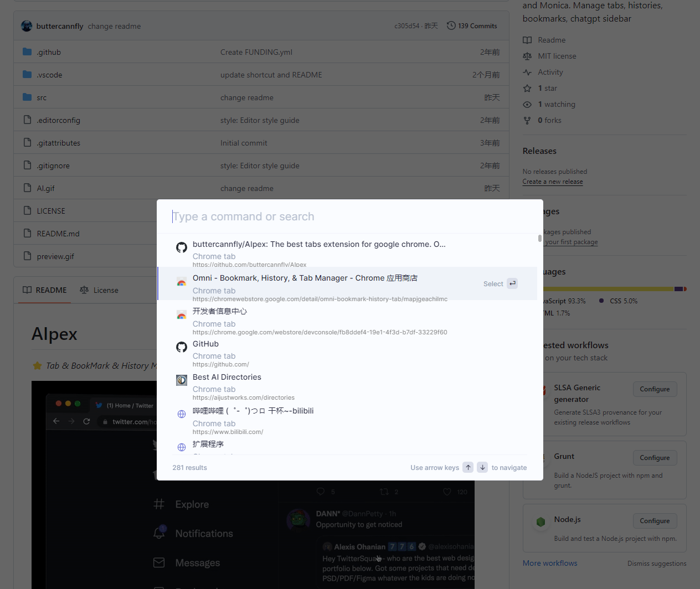Switch to the License tab

99,290
